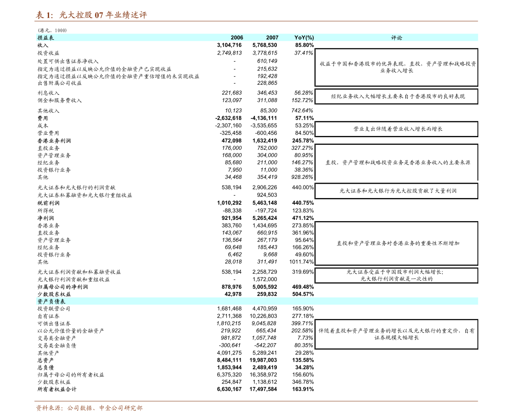This screenshot has width=514, height=420.
Task: Click the 2006 column header
Action: pyautogui.click(x=237, y=38)
